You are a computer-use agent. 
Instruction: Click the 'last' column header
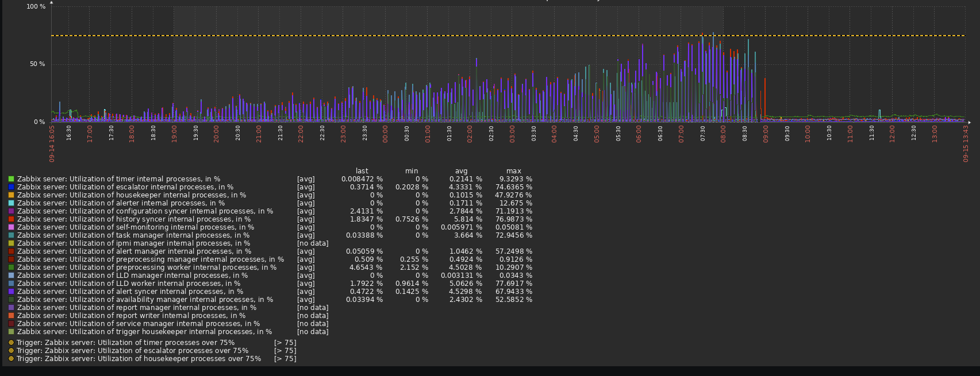click(x=362, y=171)
